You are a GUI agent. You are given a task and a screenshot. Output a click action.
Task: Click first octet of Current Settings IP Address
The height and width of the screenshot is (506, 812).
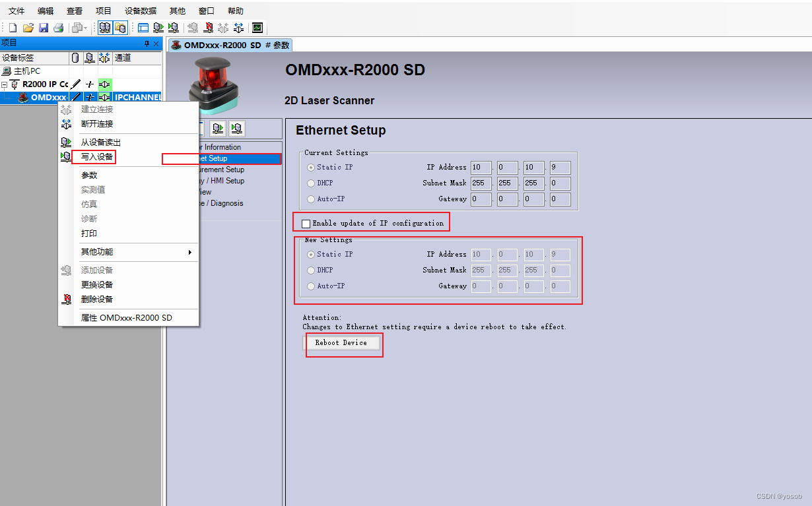pos(481,168)
